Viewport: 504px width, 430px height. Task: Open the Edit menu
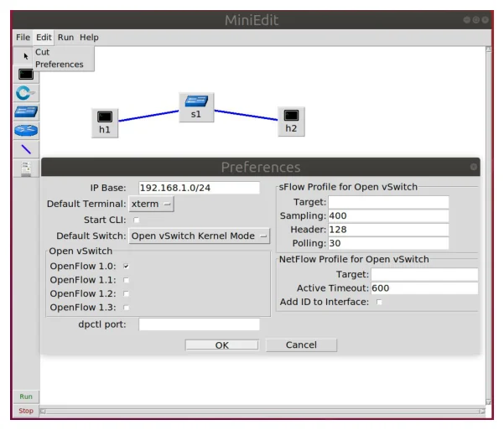(44, 37)
